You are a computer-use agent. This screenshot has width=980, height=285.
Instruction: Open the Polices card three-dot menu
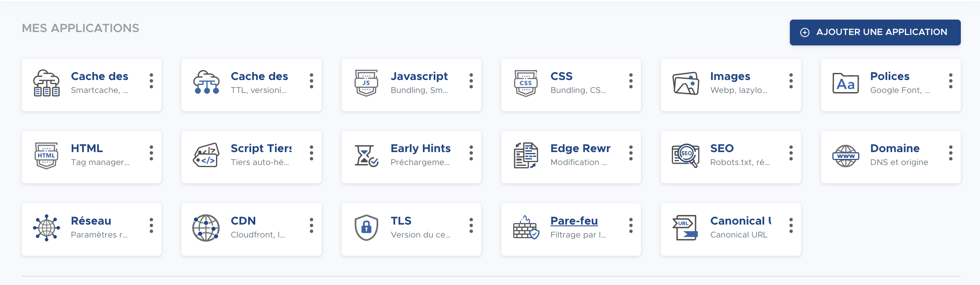click(951, 81)
